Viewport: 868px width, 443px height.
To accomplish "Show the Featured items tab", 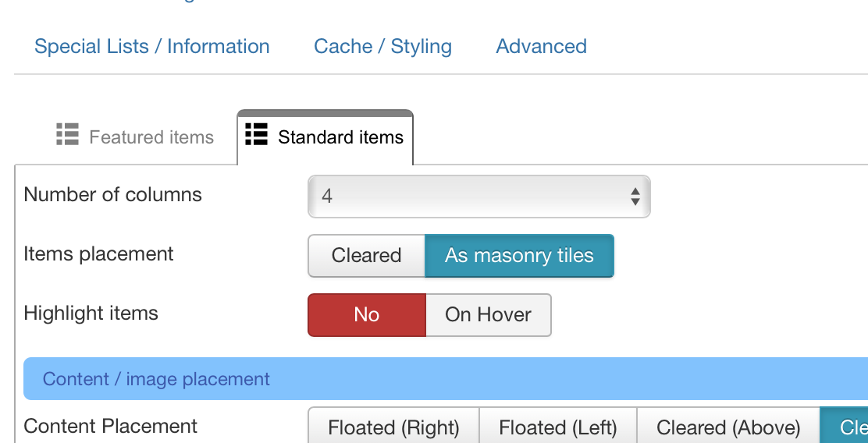I will [151, 138].
